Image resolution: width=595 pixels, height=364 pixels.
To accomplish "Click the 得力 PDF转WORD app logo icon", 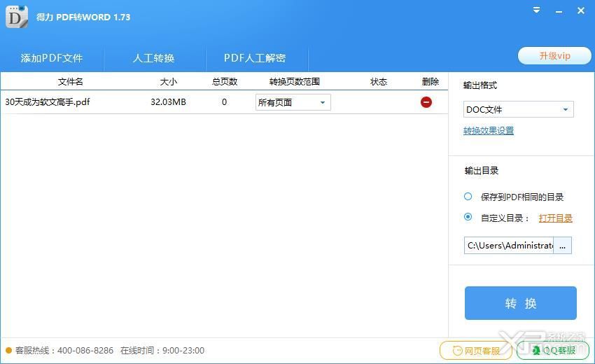I will [x=17, y=17].
